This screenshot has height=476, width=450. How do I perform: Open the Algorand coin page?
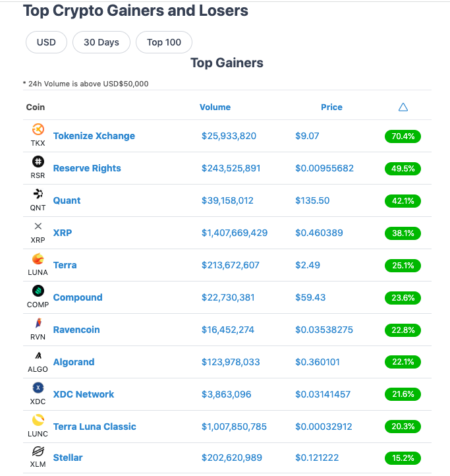point(74,362)
